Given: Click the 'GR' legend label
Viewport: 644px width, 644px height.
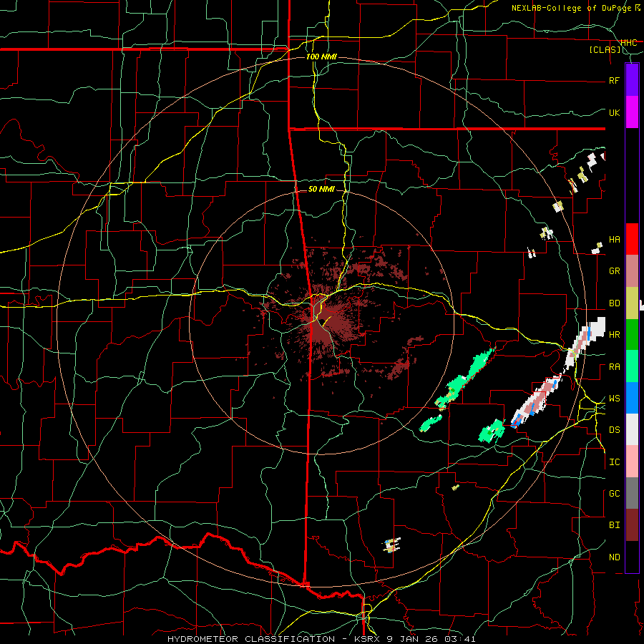Looking at the screenshot, I should coord(614,271).
